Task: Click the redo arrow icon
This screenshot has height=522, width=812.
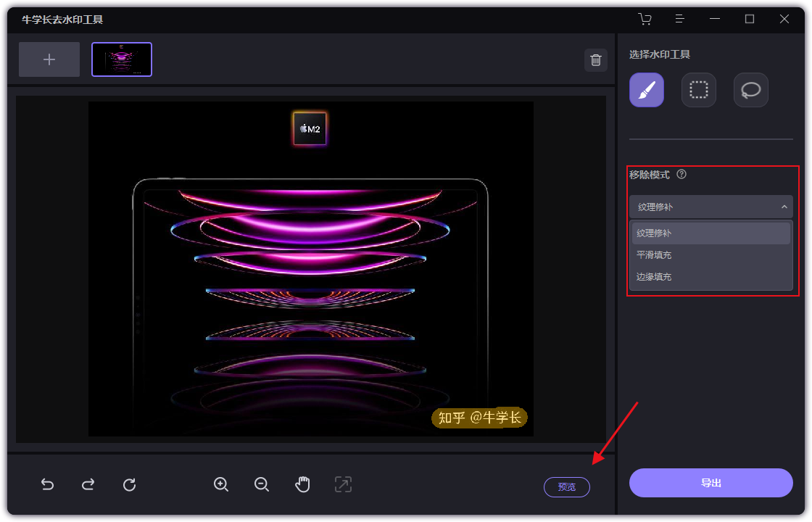Action: pos(88,484)
